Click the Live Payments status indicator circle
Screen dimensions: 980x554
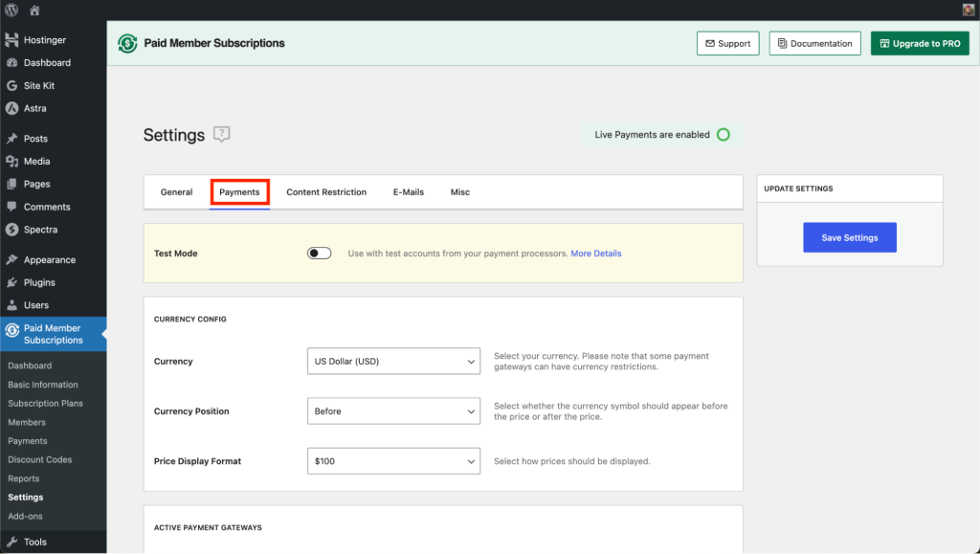pyautogui.click(x=723, y=135)
